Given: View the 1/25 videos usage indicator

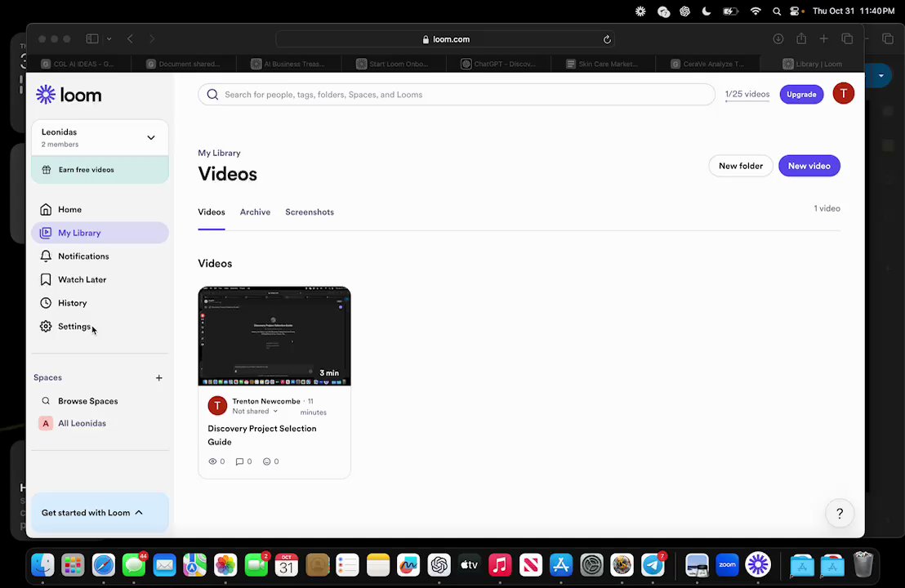Looking at the screenshot, I should [747, 95].
